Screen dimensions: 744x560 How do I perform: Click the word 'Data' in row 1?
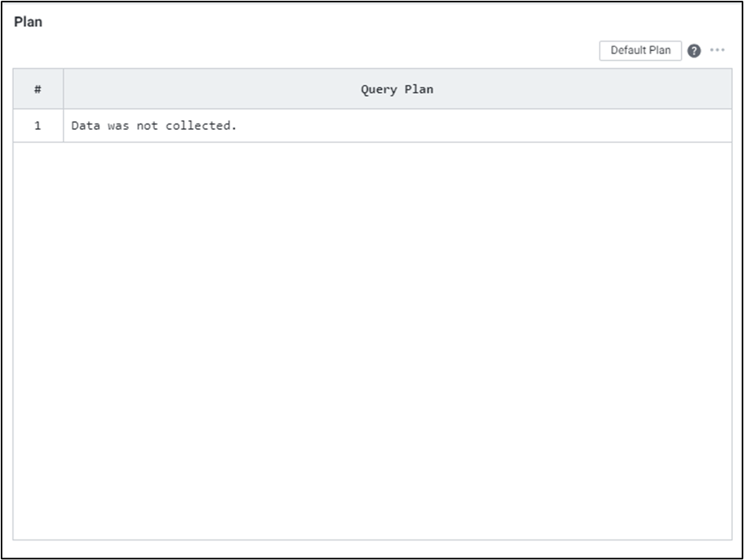click(86, 126)
